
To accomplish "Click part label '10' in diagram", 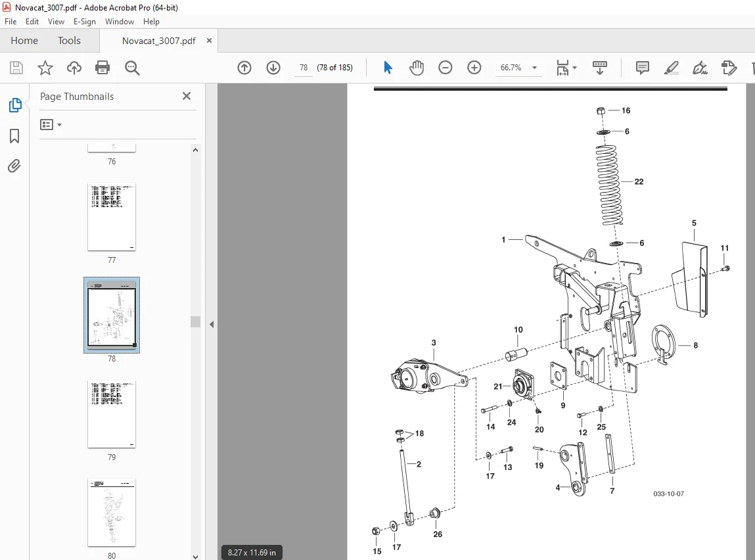I will pyautogui.click(x=518, y=330).
